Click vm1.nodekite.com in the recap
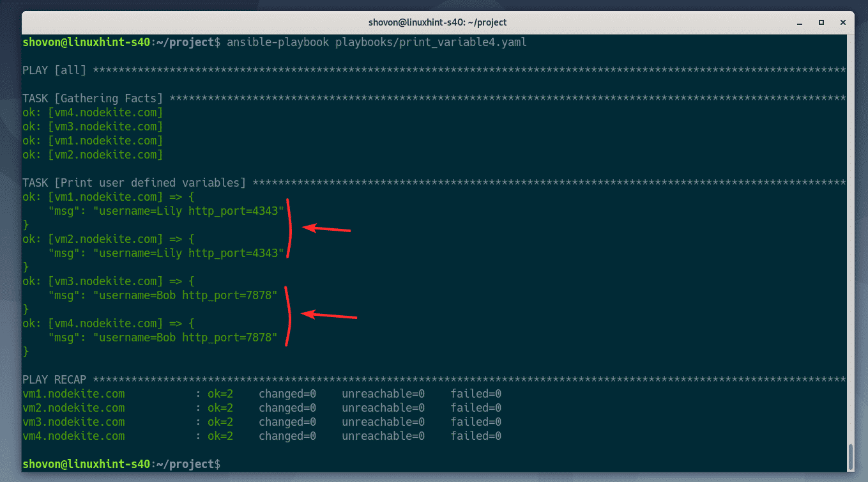The width and height of the screenshot is (868, 482). (x=73, y=394)
